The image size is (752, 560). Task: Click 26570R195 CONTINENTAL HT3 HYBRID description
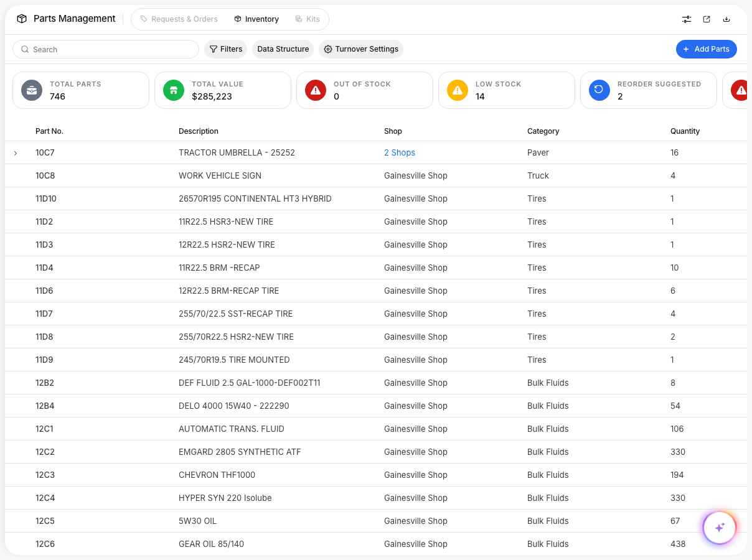(255, 198)
